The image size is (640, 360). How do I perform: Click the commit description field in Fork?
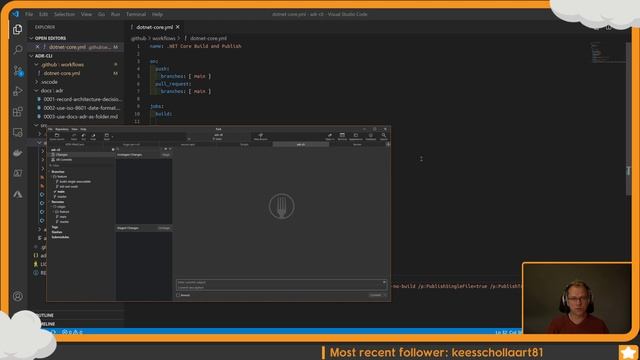(x=281, y=288)
